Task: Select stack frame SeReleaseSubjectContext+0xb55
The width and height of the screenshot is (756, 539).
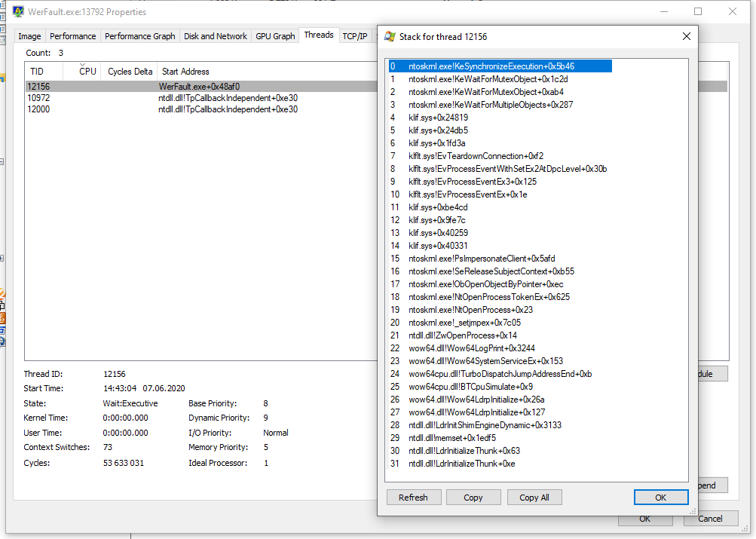Action: (x=500, y=271)
